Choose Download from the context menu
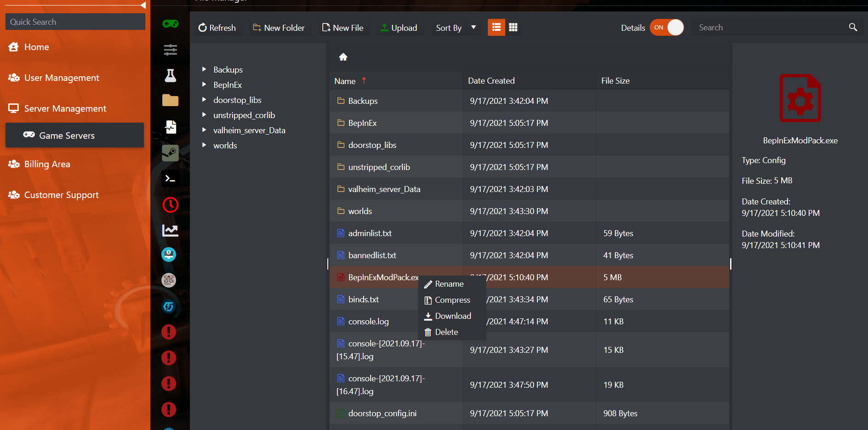868x430 pixels. 448,316
